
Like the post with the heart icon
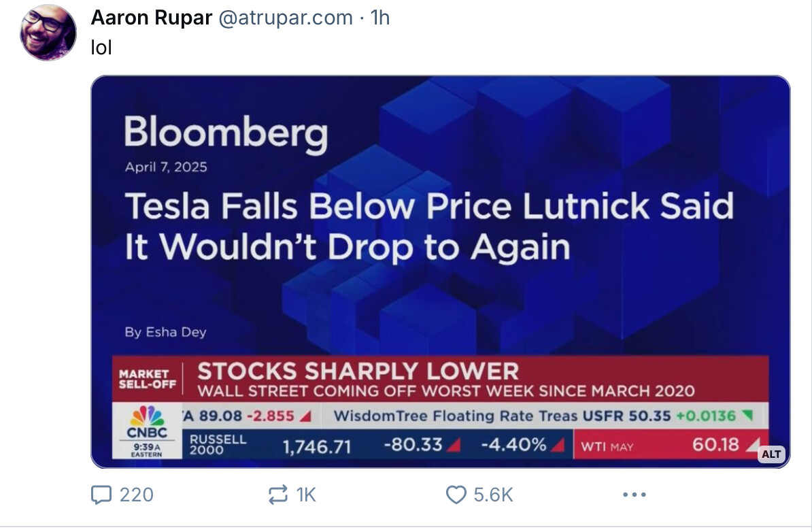(455, 495)
